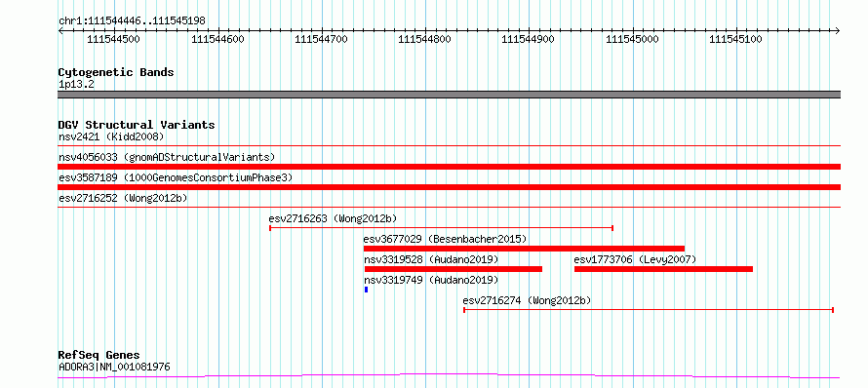Click the red esv3677029 variant bar
Image resolution: width=868 pixels, height=388 pixels.
click(525, 249)
